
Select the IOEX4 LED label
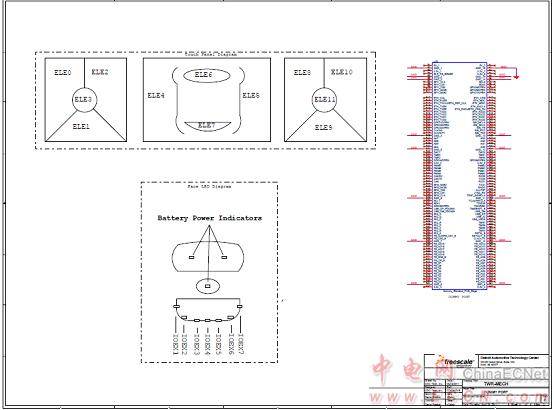[x=208, y=344]
